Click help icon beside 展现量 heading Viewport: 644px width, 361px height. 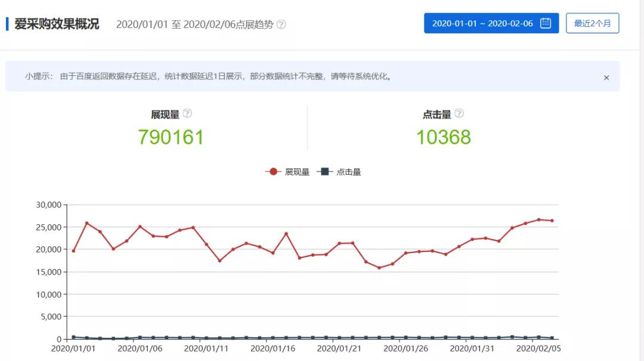pos(187,113)
